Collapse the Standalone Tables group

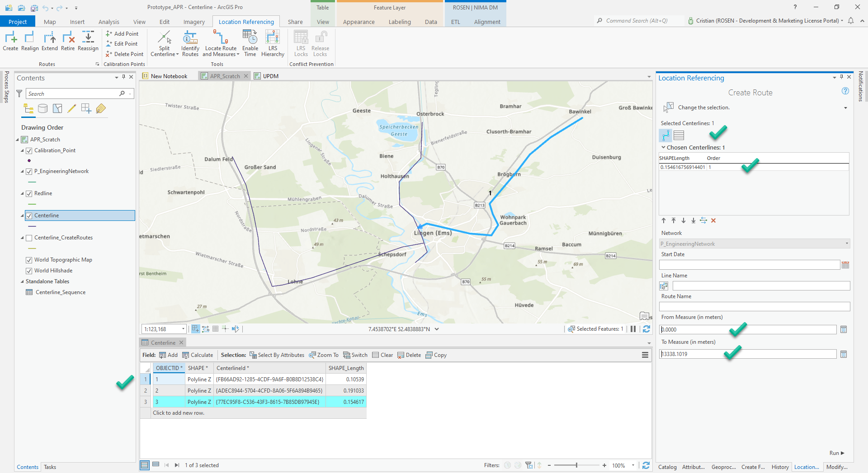tap(22, 281)
